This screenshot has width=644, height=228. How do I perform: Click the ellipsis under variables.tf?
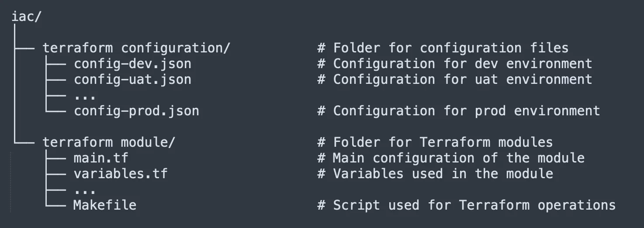pyautogui.click(x=85, y=190)
